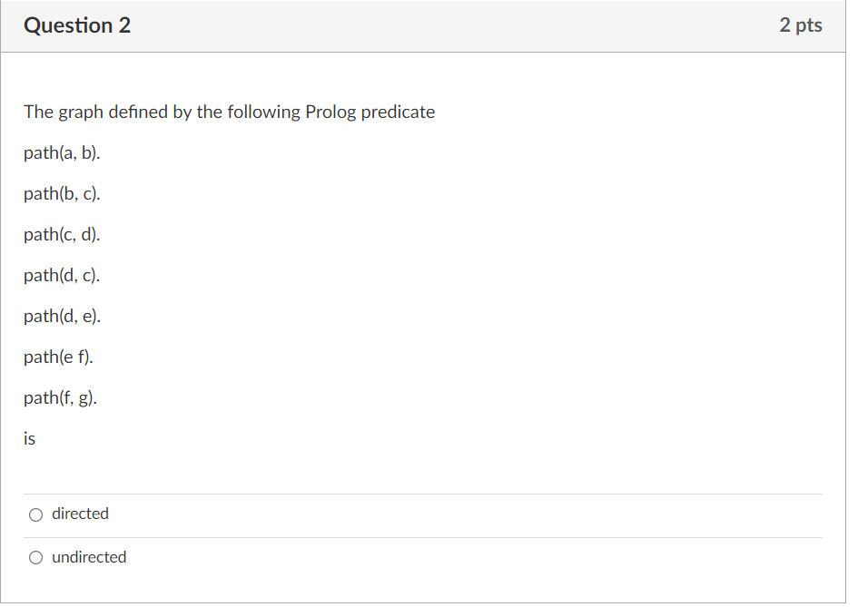This screenshot has height=607, width=868.
Task: Click the word "Prolog" in the question
Action: (330, 113)
